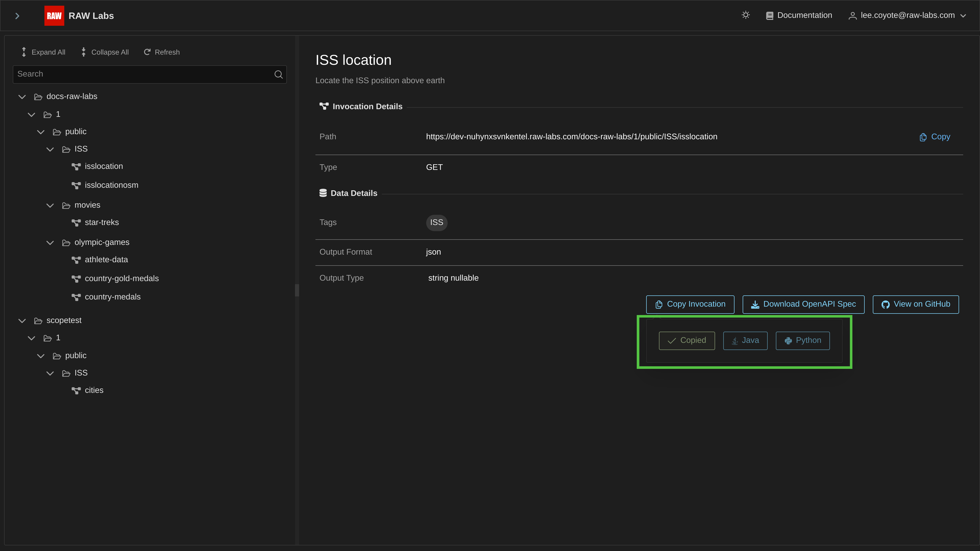The image size is (980, 551).
Task: Click the star-treks endpoint icon
Action: [76, 222]
